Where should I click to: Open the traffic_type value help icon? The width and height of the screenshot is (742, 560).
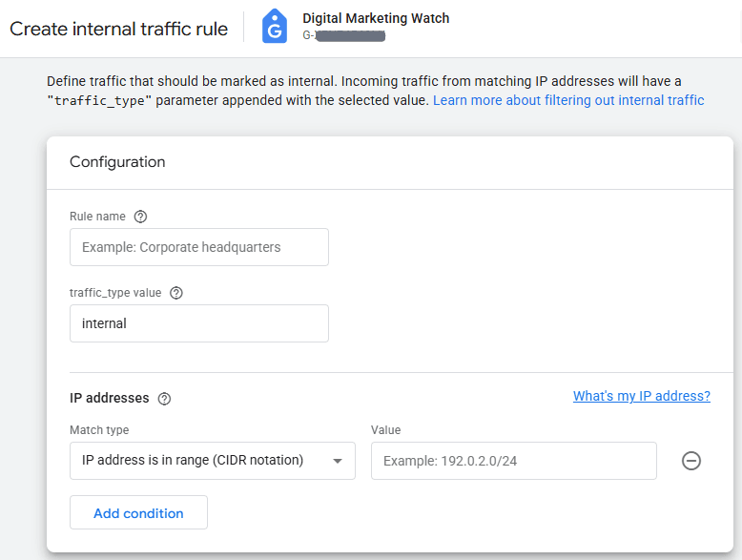click(x=176, y=293)
